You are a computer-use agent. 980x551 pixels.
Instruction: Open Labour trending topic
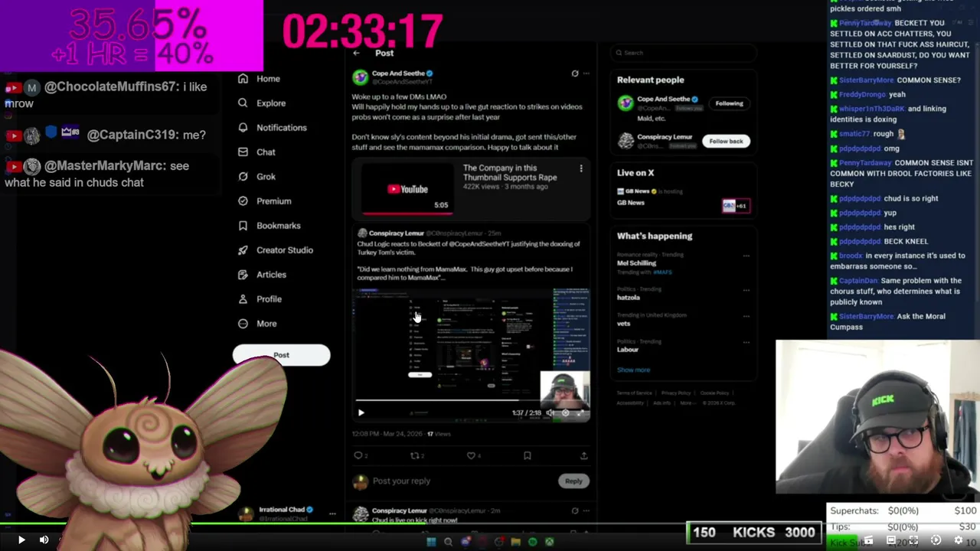(627, 349)
